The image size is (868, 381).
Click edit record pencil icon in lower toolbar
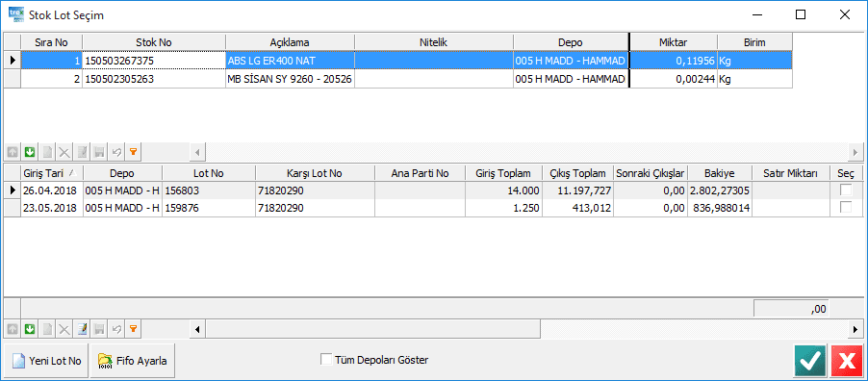82,329
